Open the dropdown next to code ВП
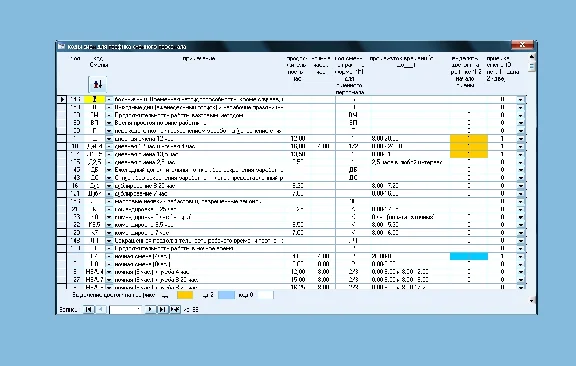The width and height of the screenshot is (576, 366). [x=109, y=123]
